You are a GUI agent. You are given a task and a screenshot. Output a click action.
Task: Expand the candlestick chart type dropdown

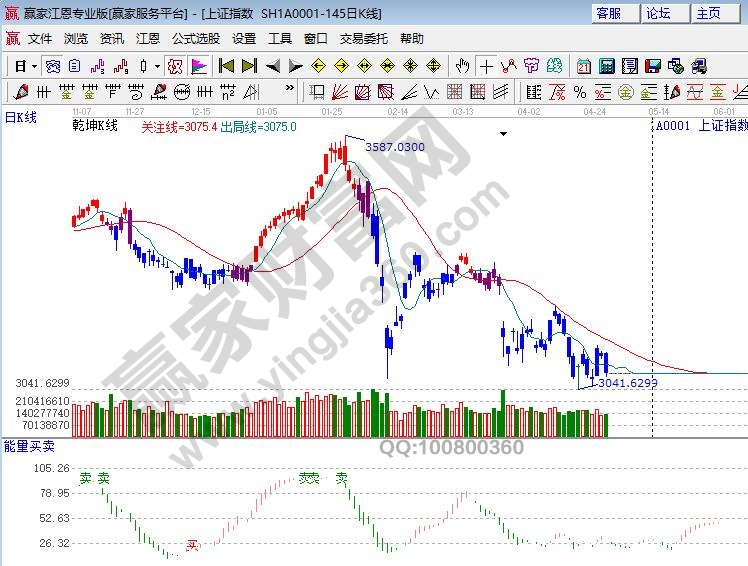tap(157, 66)
